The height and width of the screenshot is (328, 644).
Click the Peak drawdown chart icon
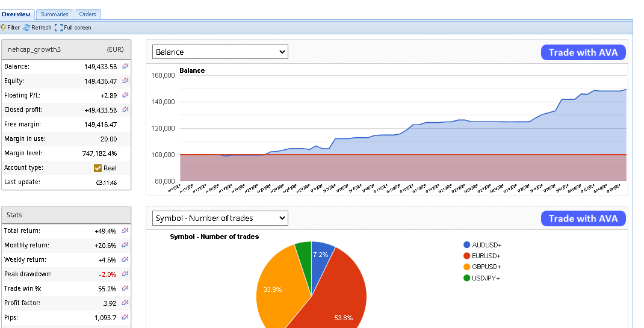125,274
